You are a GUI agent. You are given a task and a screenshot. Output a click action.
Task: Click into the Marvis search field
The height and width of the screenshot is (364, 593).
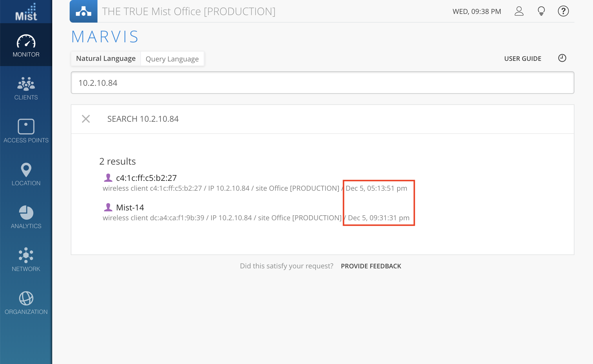pyautogui.click(x=322, y=83)
